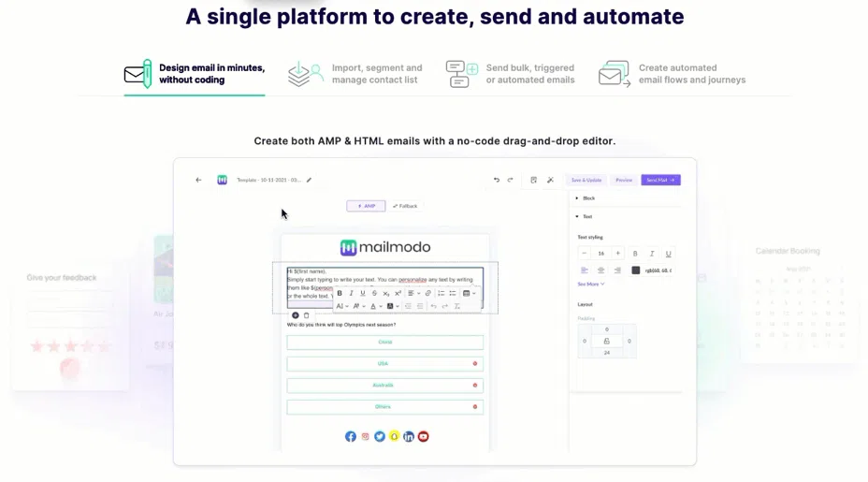Screen dimensions: 868x482
Task: Click the bottom padding value 24
Action: pos(607,353)
